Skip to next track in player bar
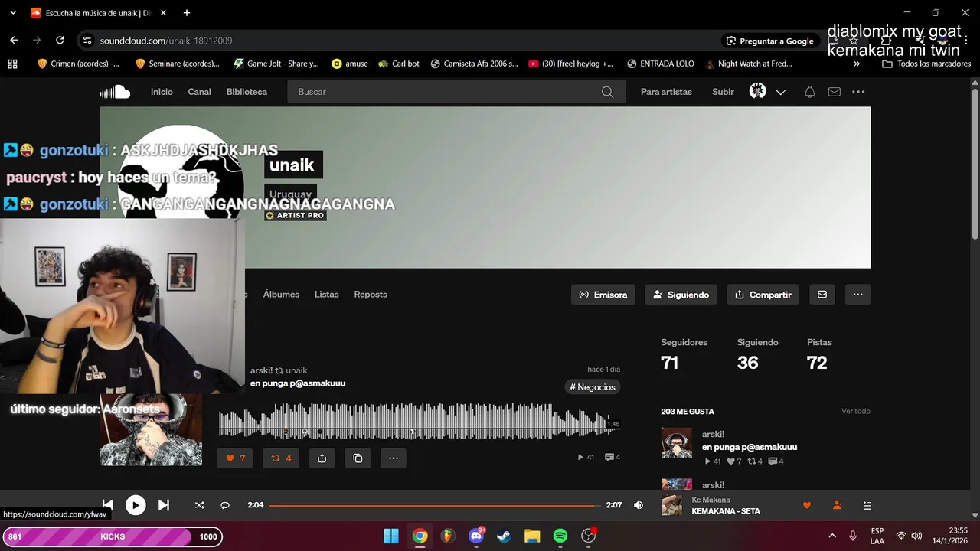Image resolution: width=980 pixels, height=551 pixels. click(164, 505)
